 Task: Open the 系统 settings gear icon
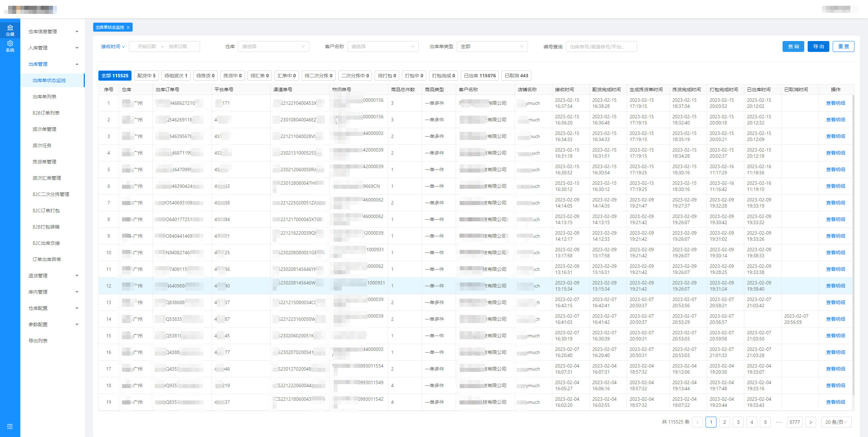tap(10, 46)
